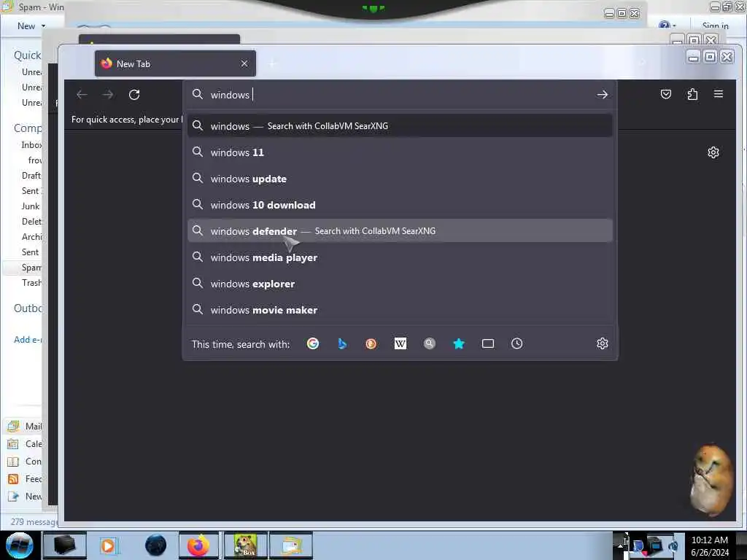Open the Firefox hamburger menu
This screenshot has width=747, height=560.
pyautogui.click(x=719, y=94)
